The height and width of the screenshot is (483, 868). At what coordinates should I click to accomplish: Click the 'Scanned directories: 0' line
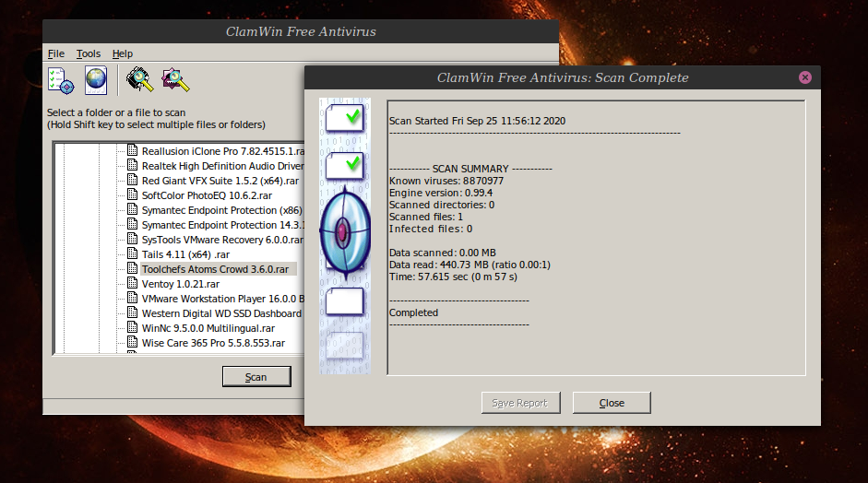click(x=442, y=205)
